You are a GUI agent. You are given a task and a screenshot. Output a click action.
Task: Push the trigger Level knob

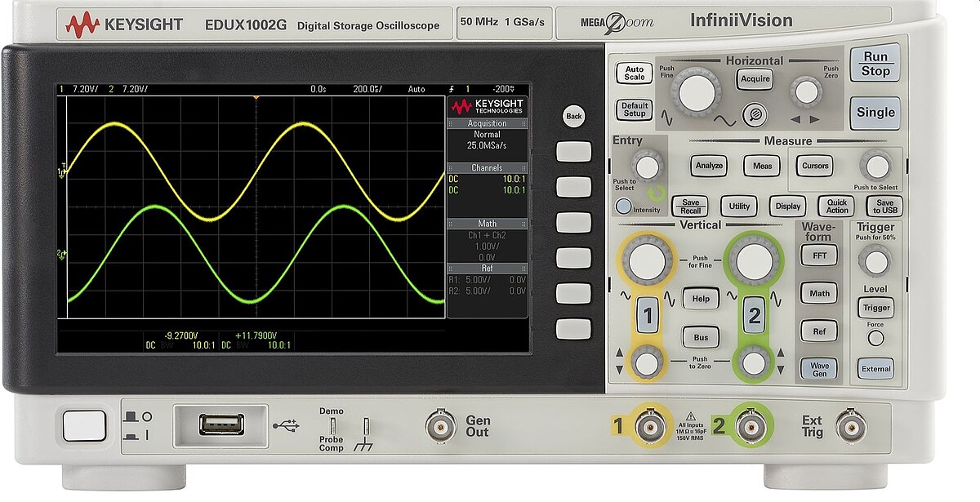[875, 261]
